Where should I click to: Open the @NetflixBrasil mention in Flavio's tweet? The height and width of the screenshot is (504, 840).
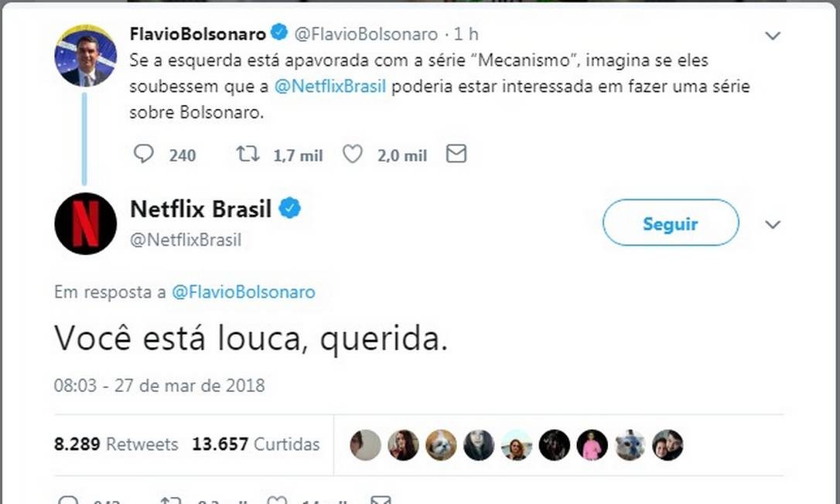point(330,85)
